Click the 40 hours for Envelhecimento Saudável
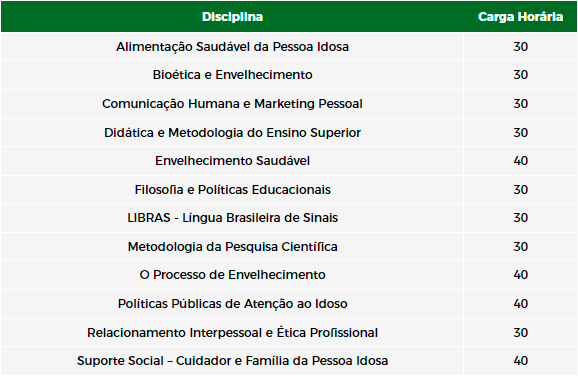Image resolution: width=578 pixels, height=376 pixels. (x=520, y=161)
